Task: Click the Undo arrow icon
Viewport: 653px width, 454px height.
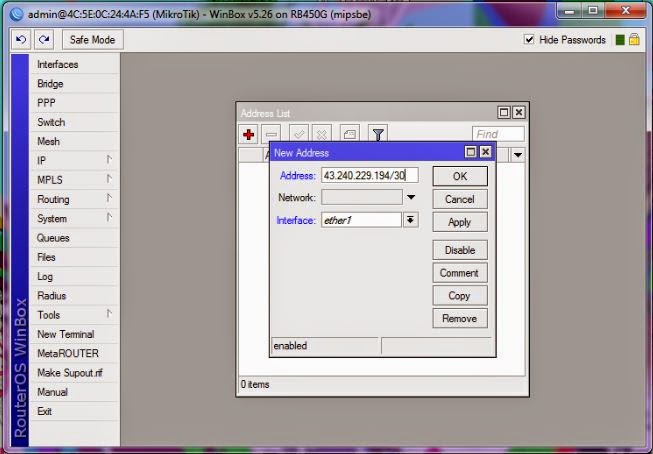Action: 21,40
